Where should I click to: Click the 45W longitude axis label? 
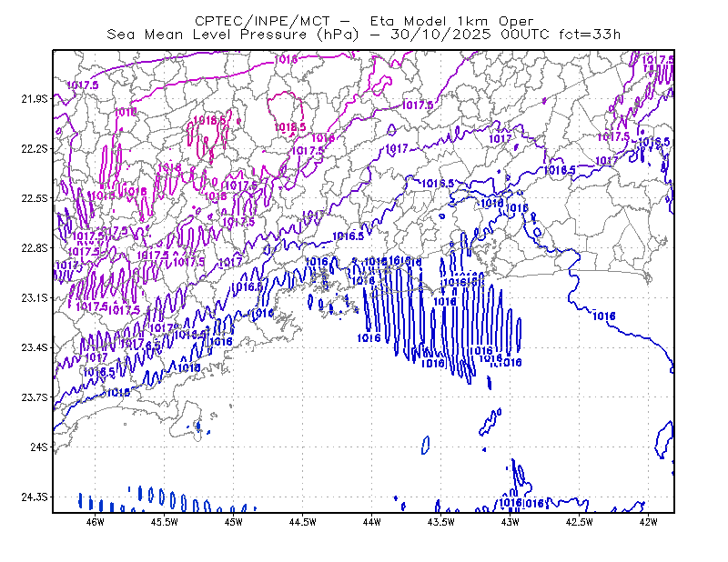tap(234, 522)
